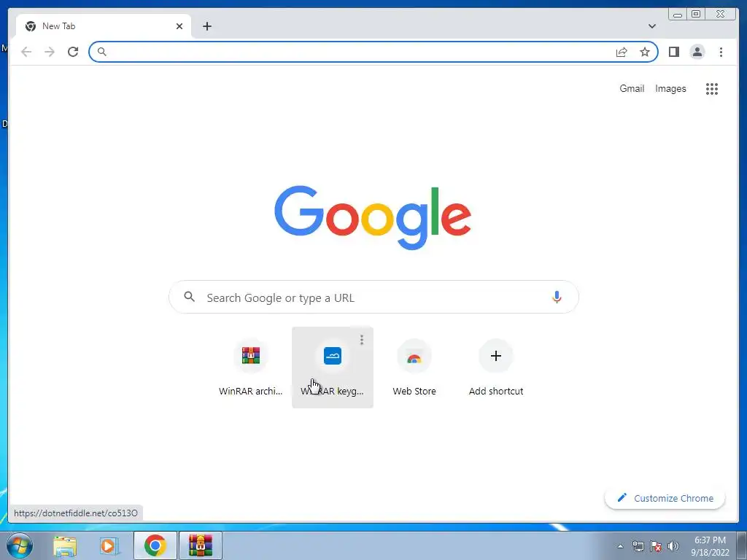
Task: Bookmark this tab with the star icon
Action: (x=645, y=52)
